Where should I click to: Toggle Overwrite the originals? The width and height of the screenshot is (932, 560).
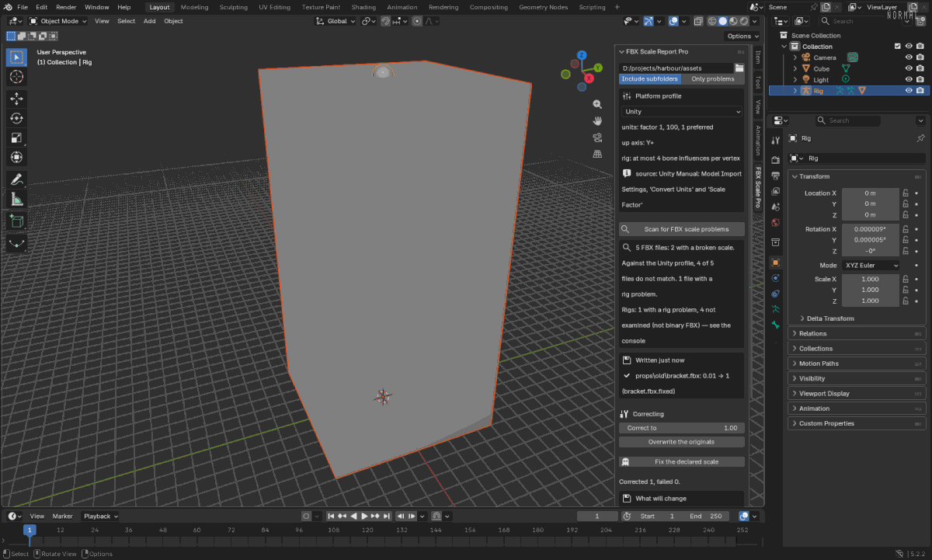681,442
